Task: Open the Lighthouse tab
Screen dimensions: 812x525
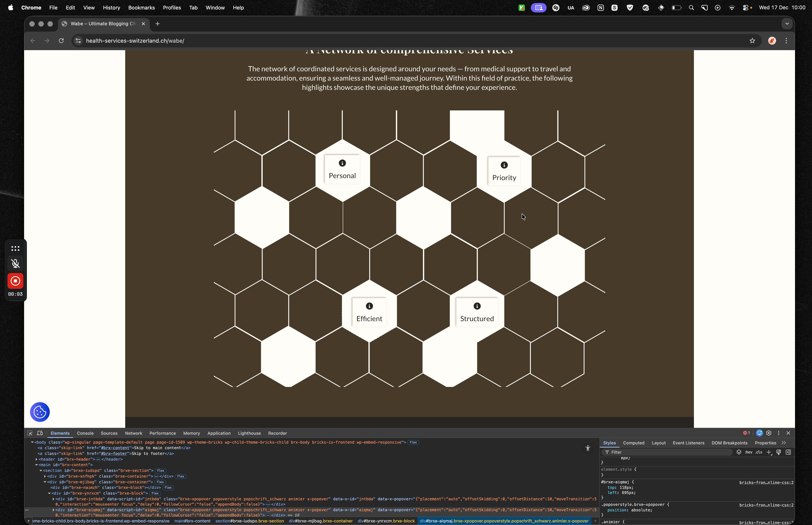Action: coord(249,433)
